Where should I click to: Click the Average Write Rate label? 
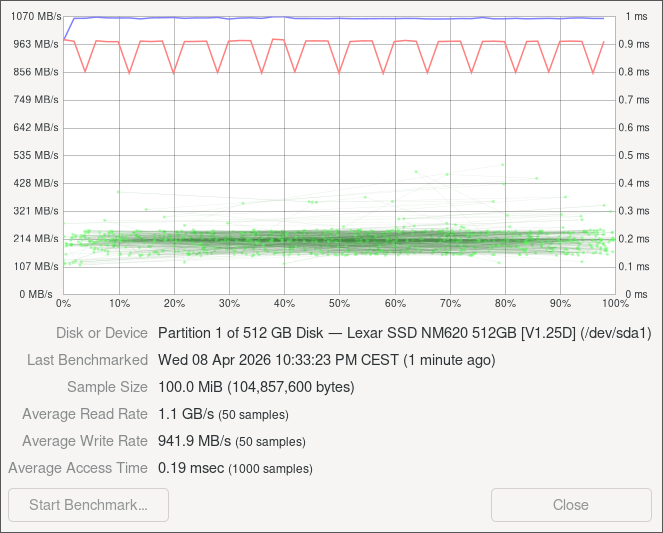(85, 441)
